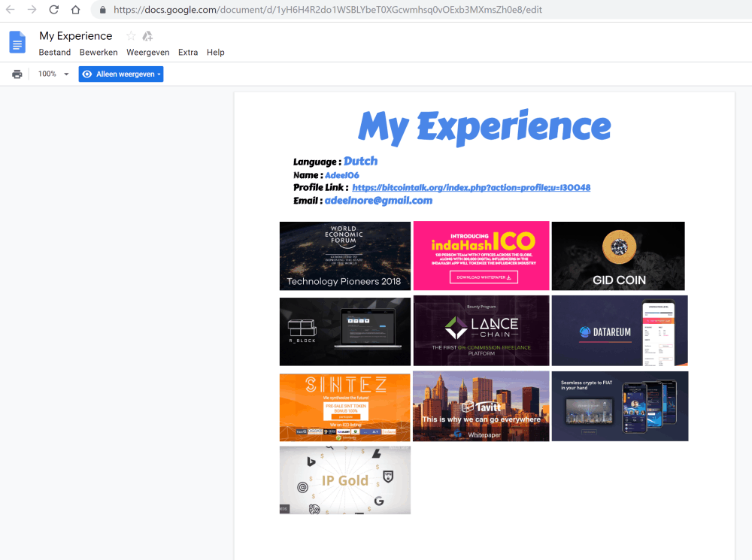752x560 pixels.
Task: Select the World Economic Forum thumbnail
Action: (x=345, y=256)
